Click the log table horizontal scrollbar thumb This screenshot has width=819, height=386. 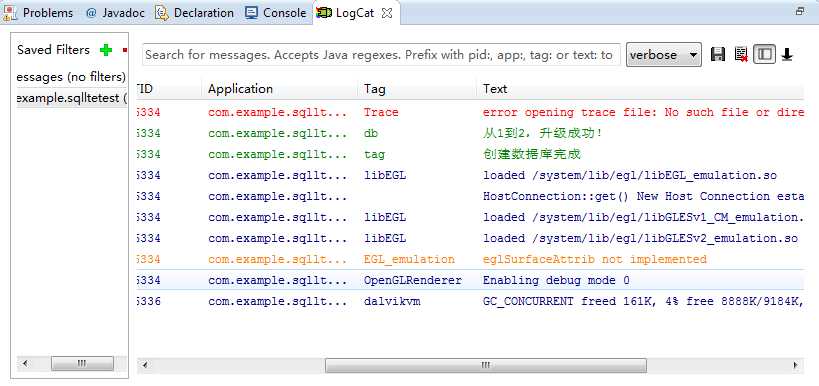(486, 365)
